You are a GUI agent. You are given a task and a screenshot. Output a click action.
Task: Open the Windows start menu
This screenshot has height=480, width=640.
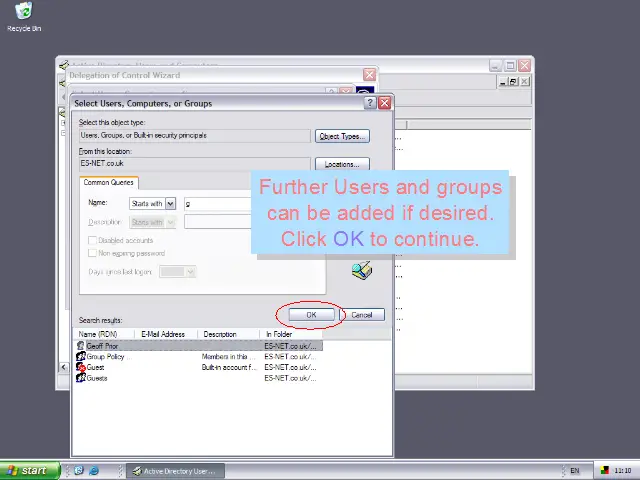[29, 471]
